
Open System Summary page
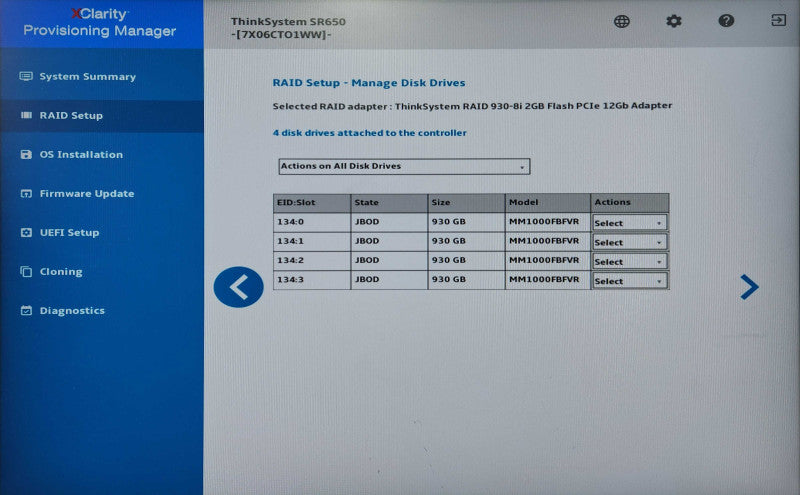tap(88, 77)
